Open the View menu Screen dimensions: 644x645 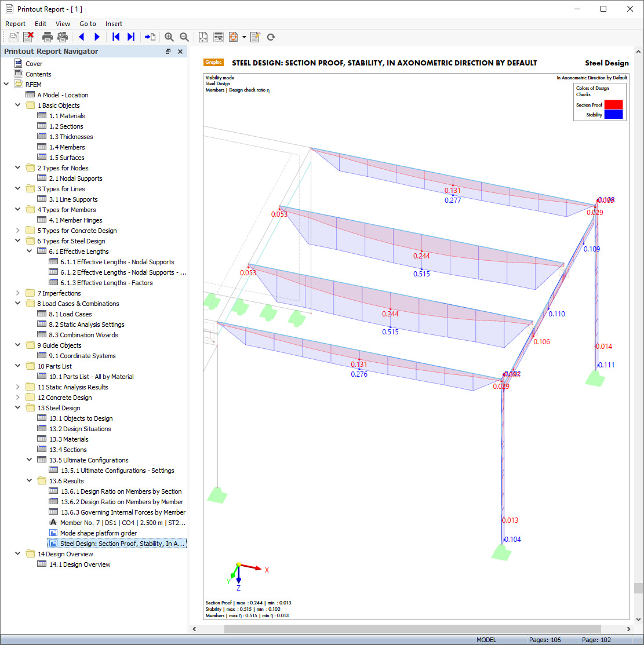coord(63,24)
